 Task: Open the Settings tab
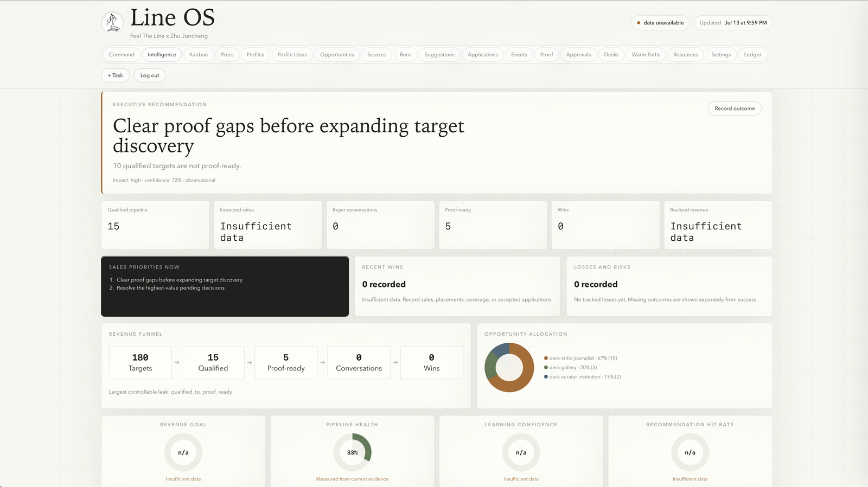click(x=721, y=55)
